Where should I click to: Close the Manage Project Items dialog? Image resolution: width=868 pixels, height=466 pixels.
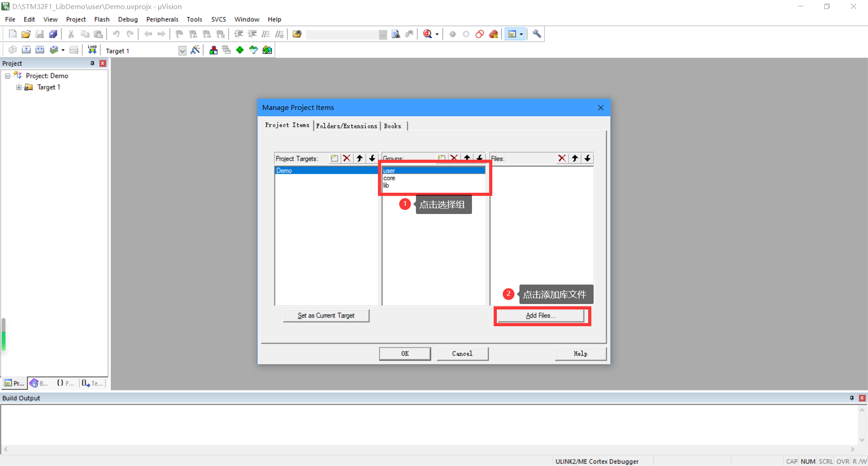(601, 108)
